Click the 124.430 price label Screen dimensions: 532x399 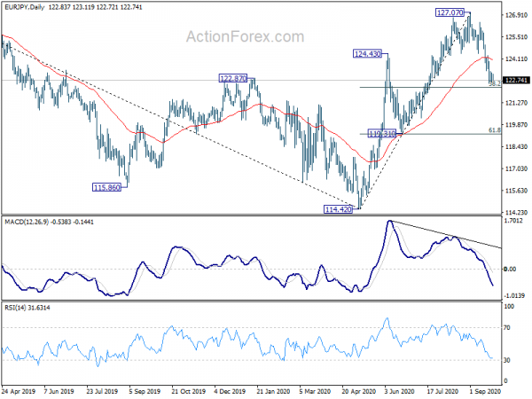367,53
